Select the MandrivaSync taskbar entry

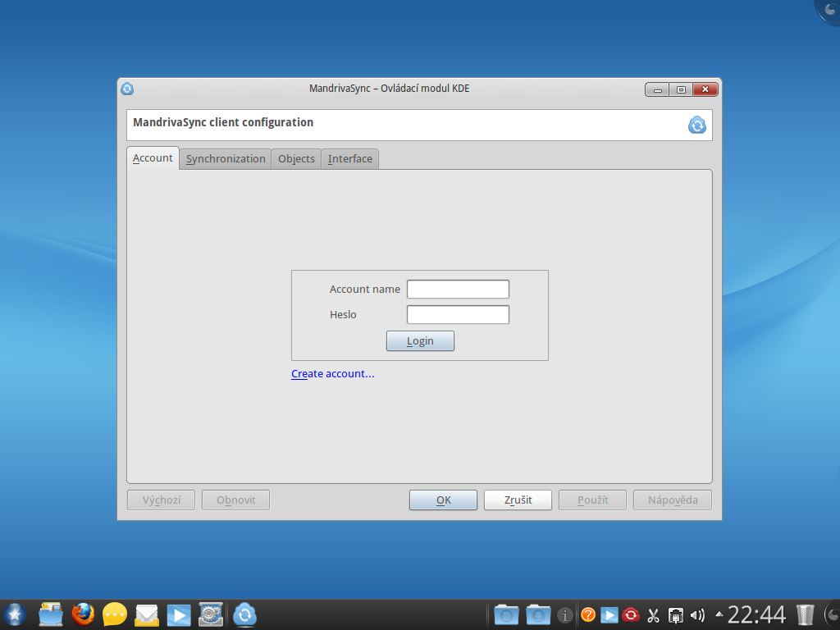tap(244, 614)
